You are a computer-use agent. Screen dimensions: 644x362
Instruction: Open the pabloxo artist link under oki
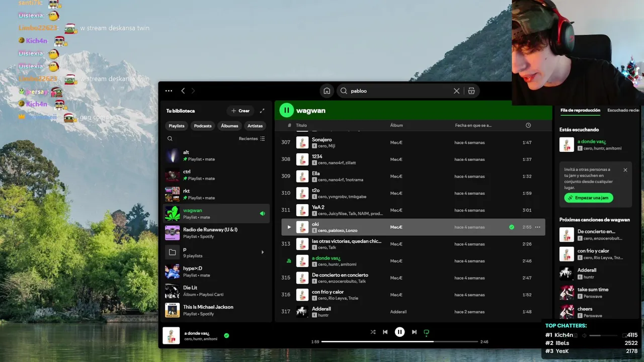[336, 231]
